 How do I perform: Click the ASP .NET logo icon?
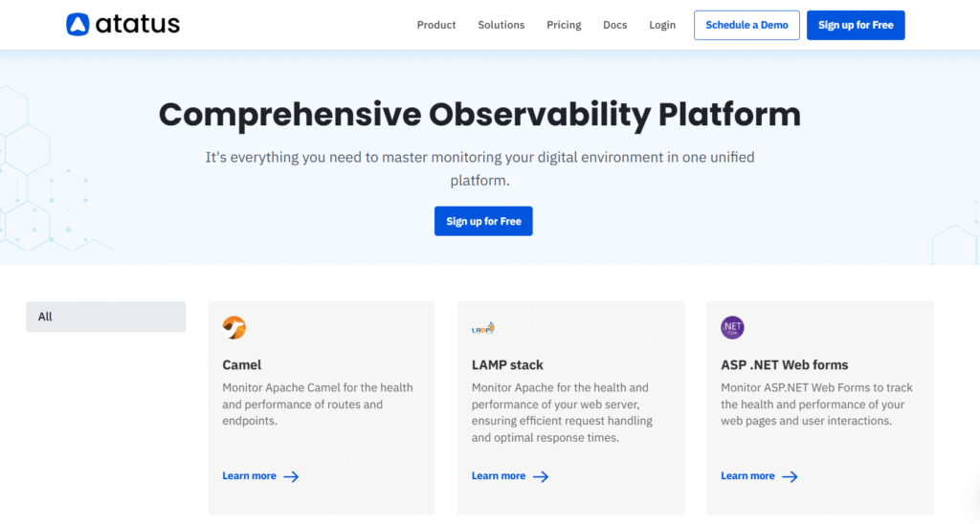(732, 328)
